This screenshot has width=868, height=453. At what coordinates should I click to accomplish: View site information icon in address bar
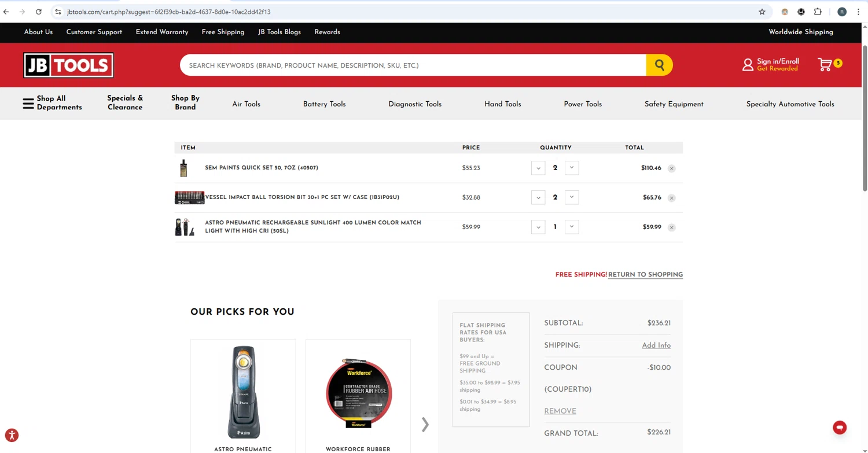[58, 12]
